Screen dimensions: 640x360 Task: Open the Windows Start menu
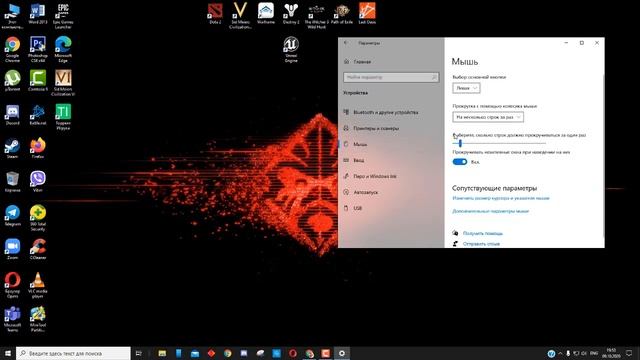(8, 353)
